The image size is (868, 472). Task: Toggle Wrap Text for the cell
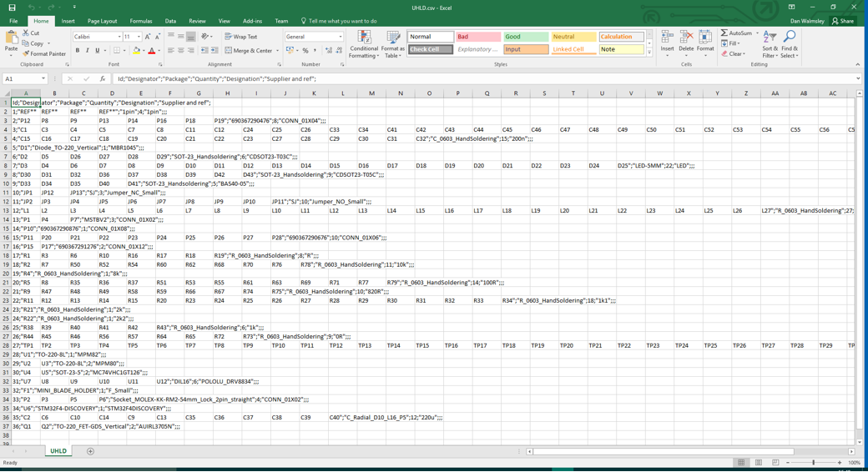241,37
